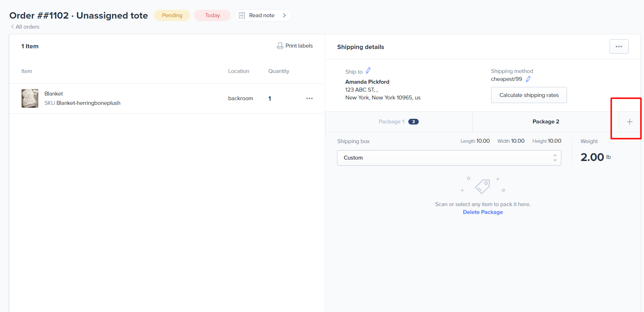This screenshot has width=644, height=312.
Task: Expand Read note chevron arrow
Action: pos(284,15)
